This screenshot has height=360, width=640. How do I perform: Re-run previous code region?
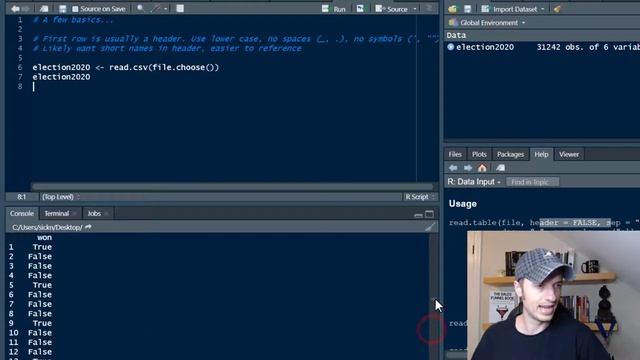coord(360,9)
